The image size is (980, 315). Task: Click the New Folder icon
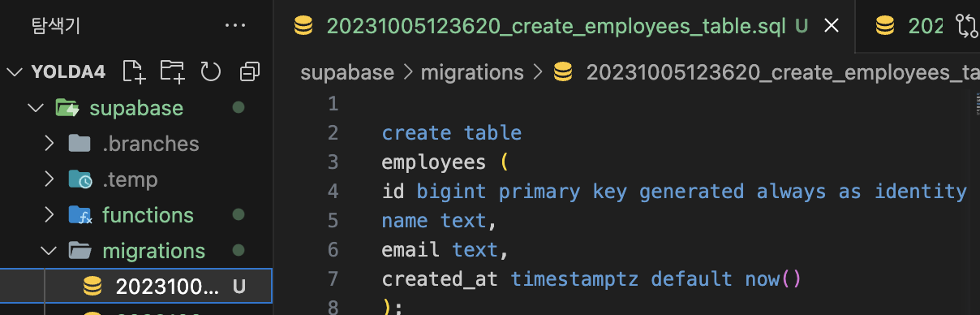pos(172,72)
